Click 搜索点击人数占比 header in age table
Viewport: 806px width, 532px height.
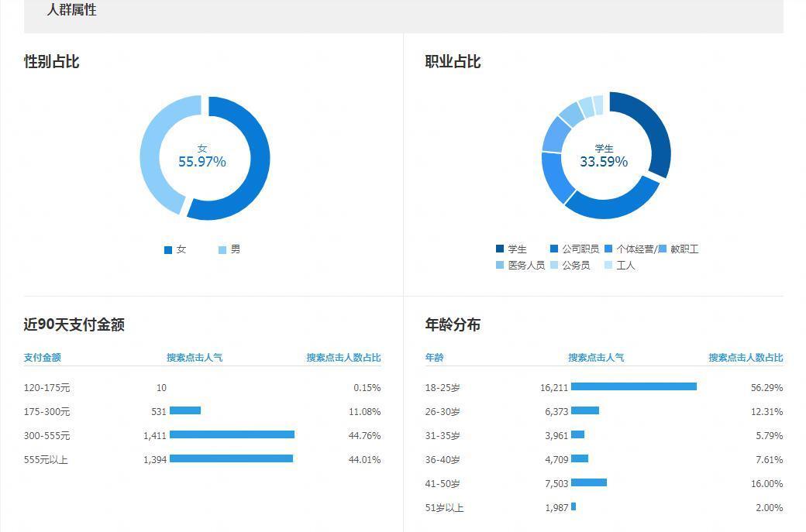pos(746,358)
